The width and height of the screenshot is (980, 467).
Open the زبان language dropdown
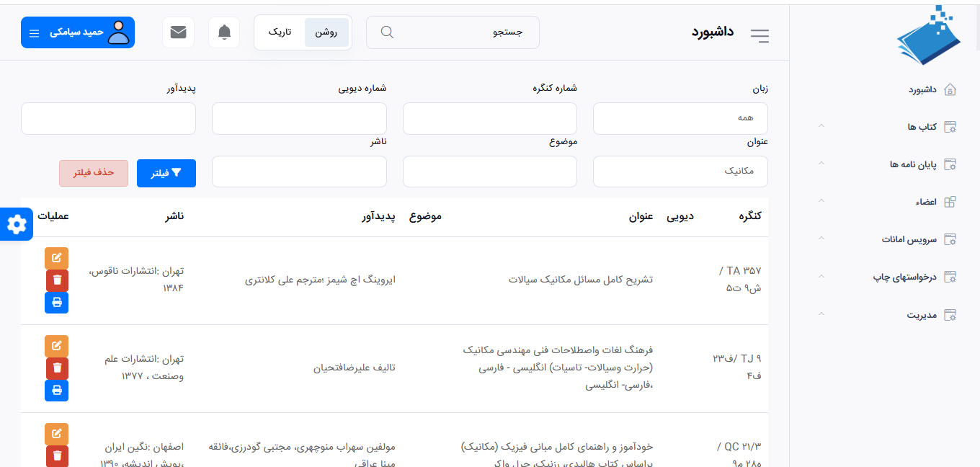point(680,118)
